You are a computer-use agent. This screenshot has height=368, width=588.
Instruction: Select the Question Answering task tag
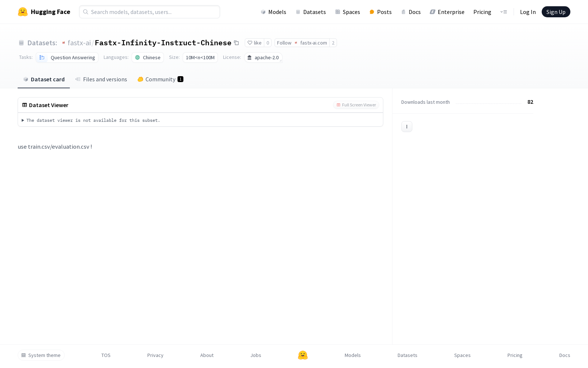click(67, 57)
